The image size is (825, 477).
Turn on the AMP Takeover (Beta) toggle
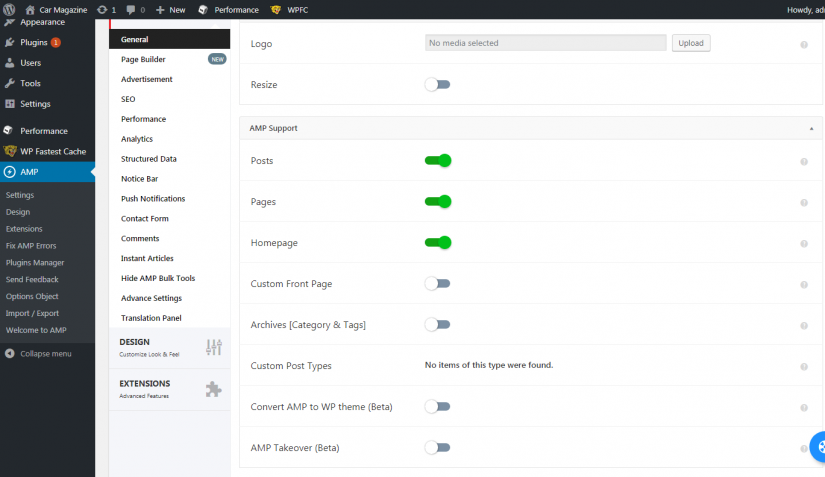coord(438,448)
